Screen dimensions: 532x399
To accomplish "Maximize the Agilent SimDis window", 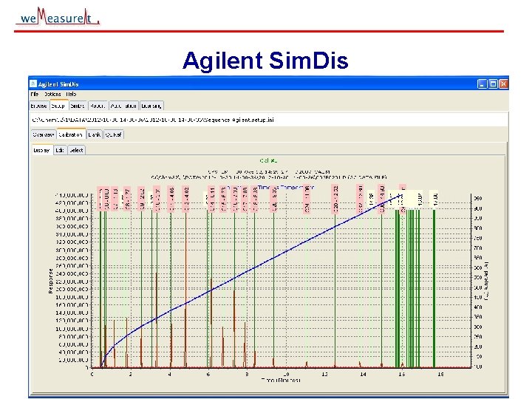I will tap(493, 83).
